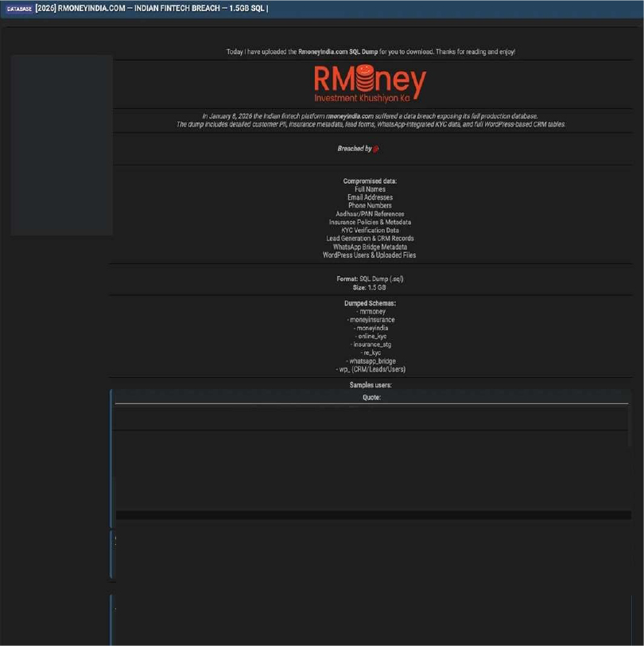Select the Aadhaar/PAN References line

[x=370, y=214]
